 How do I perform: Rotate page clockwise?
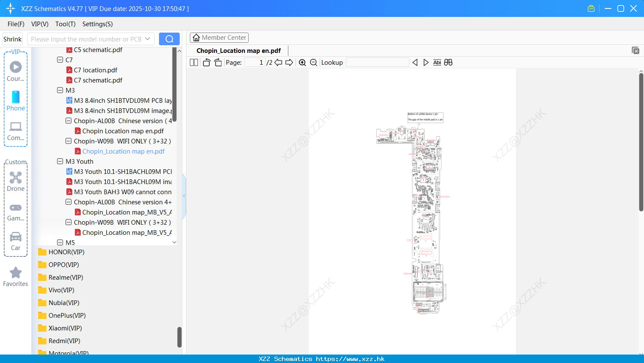click(x=218, y=62)
